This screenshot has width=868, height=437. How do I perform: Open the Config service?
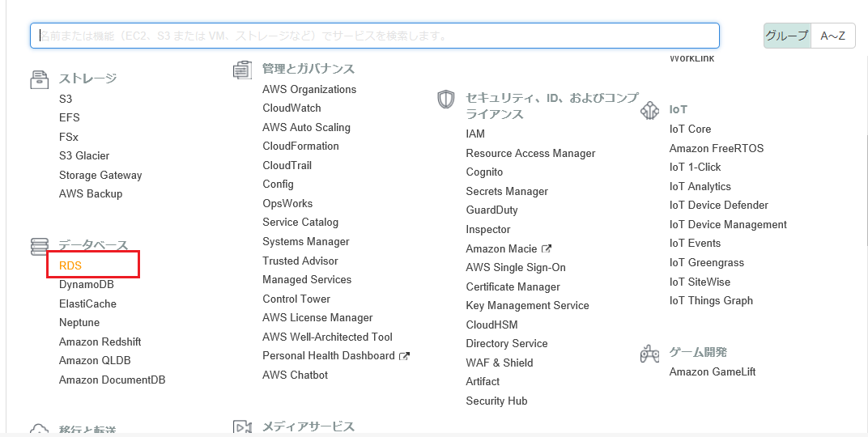278,185
